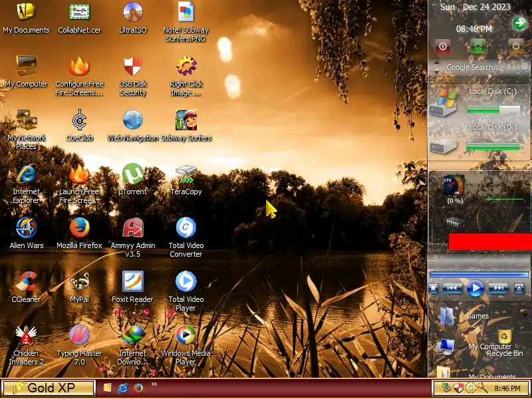Open My Computer from the sidebar shortcuts
Viewport: 532px width, 399px height.
coord(446,346)
